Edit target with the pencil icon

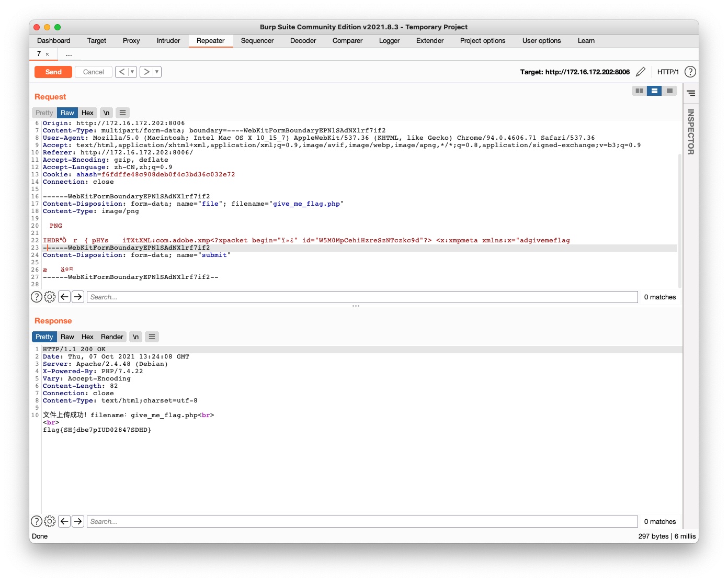(641, 72)
